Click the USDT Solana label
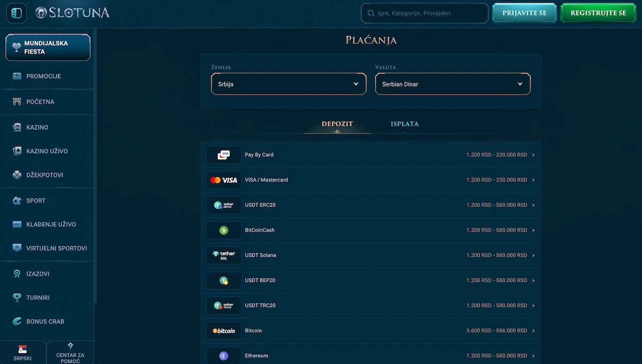642x364 pixels. pyautogui.click(x=261, y=255)
